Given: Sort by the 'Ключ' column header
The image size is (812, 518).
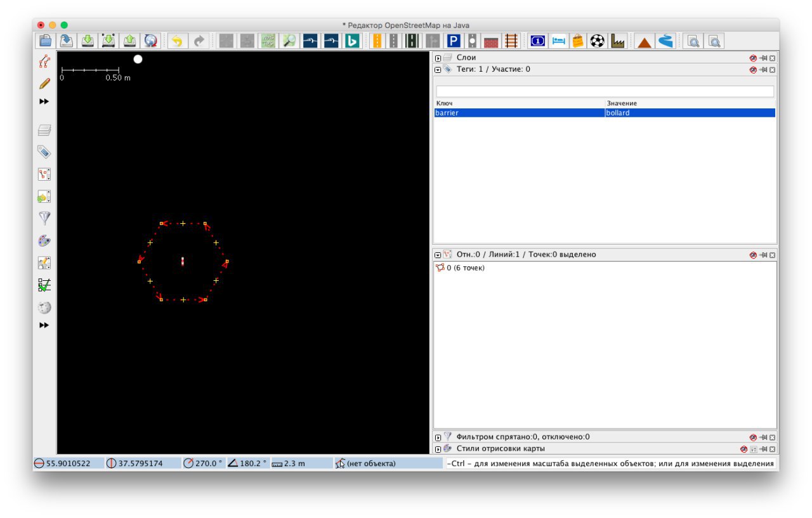Looking at the screenshot, I should coord(519,103).
